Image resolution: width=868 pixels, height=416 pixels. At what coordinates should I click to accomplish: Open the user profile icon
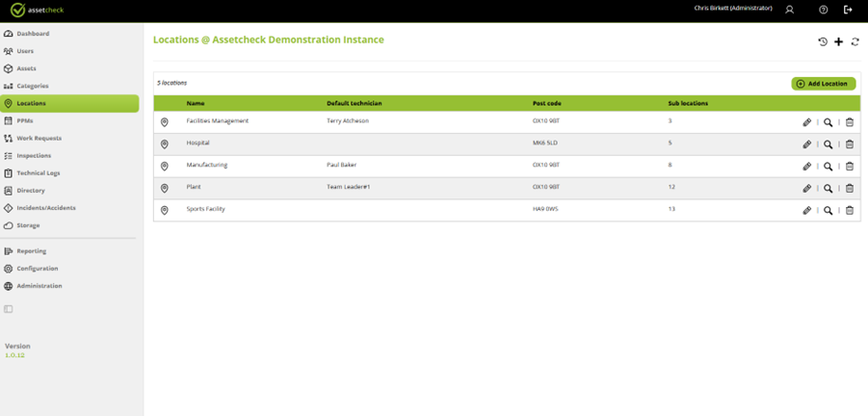pos(789,10)
